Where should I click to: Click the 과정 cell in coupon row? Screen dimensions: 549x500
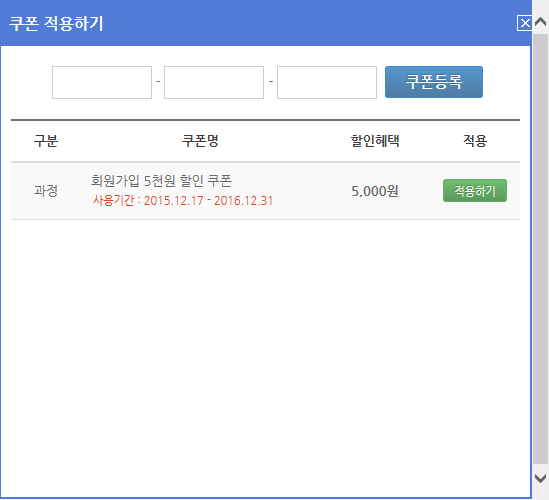(46, 191)
